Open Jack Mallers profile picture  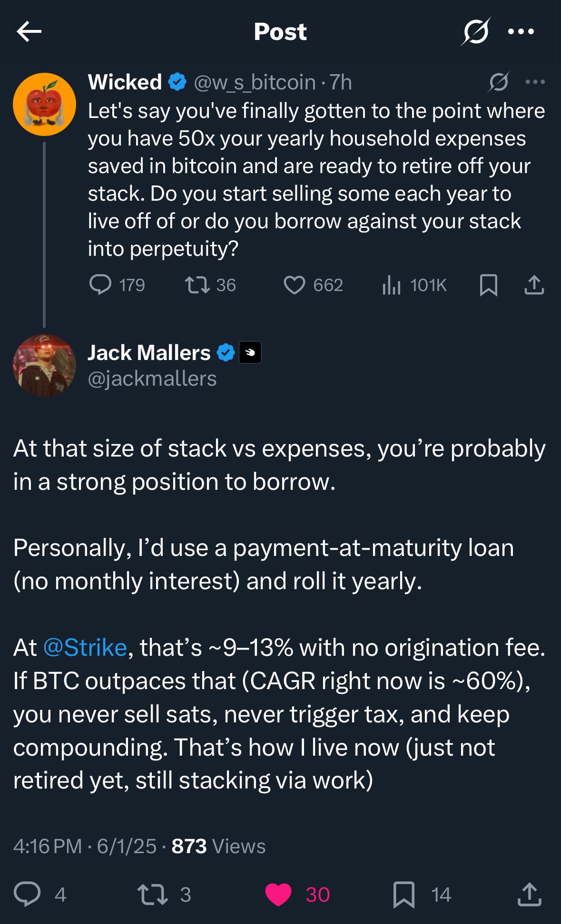click(x=44, y=366)
